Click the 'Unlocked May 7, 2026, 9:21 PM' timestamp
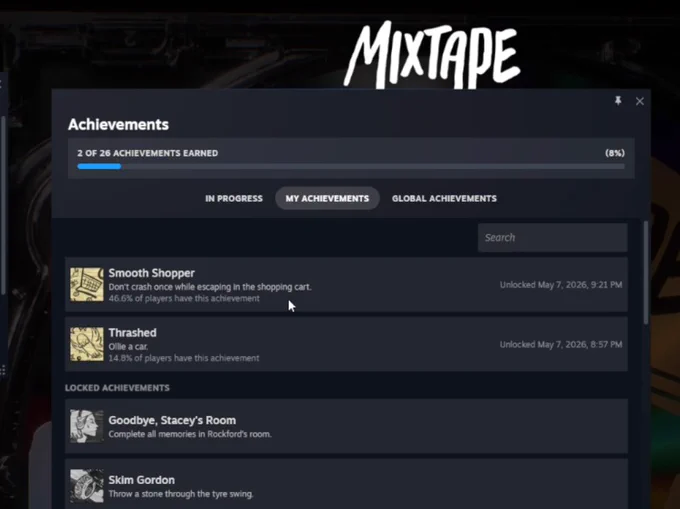 pos(561,285)
